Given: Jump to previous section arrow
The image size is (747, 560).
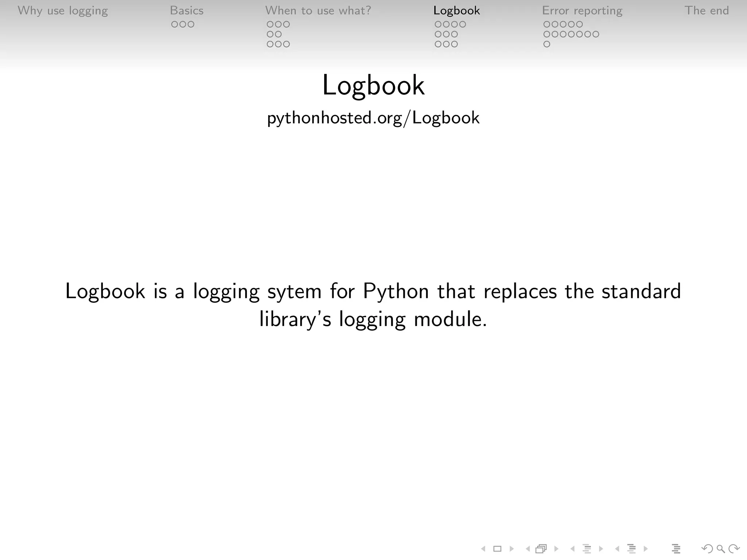Looking at the screenshot, I should tap(617, 549).
